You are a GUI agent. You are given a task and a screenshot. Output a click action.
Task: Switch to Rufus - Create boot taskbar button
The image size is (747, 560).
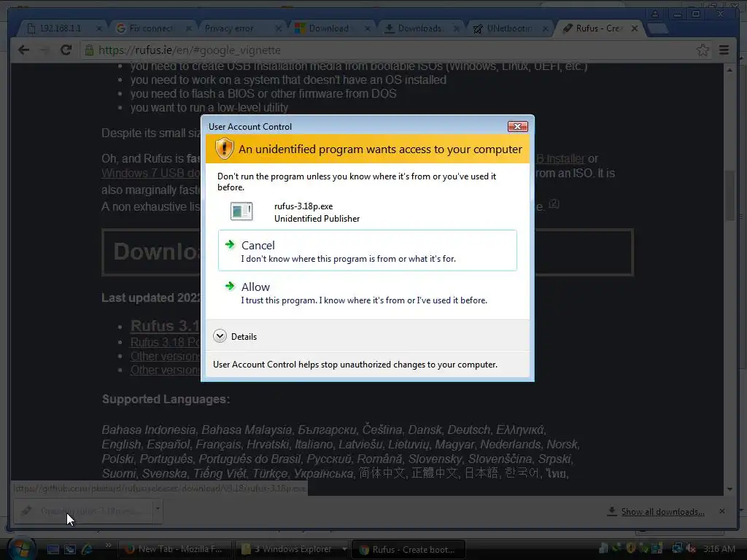408,549
